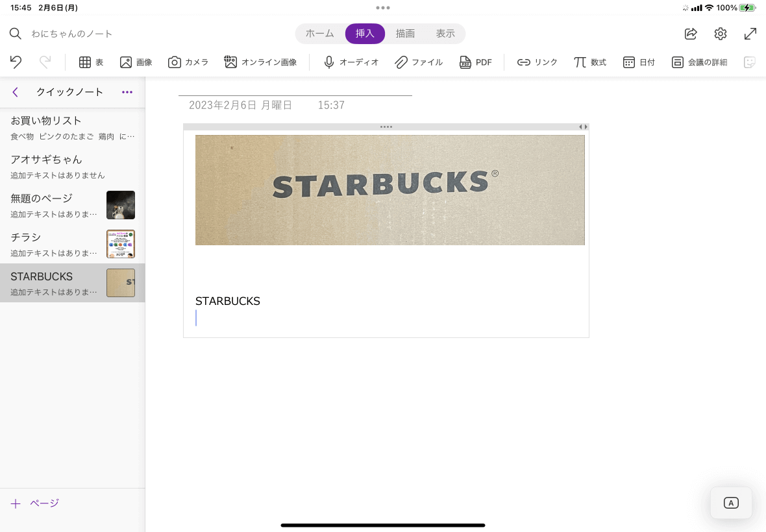The image size is (766, 532).
Task: Click the クイックノート section title
Action: point(70,92)
